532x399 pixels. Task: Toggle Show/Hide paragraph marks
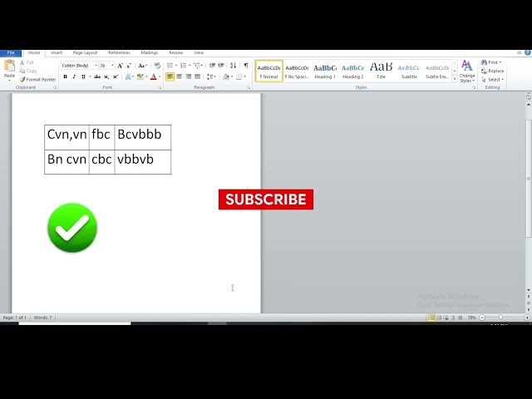(x=246, y=66)
